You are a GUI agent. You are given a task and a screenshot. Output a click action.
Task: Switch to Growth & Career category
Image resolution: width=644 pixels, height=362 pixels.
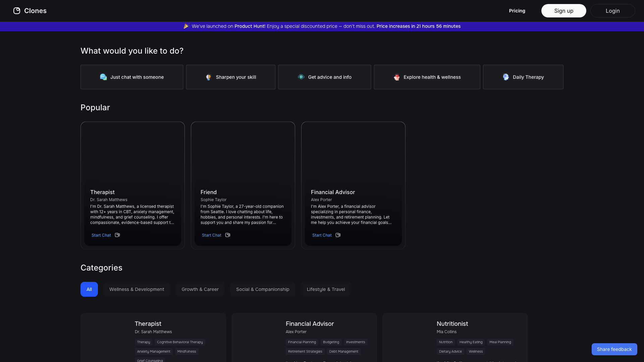[200, 289]
